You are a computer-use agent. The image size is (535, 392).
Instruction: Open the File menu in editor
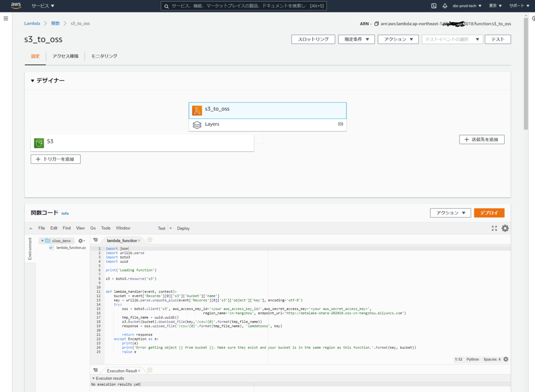[41, 228]
